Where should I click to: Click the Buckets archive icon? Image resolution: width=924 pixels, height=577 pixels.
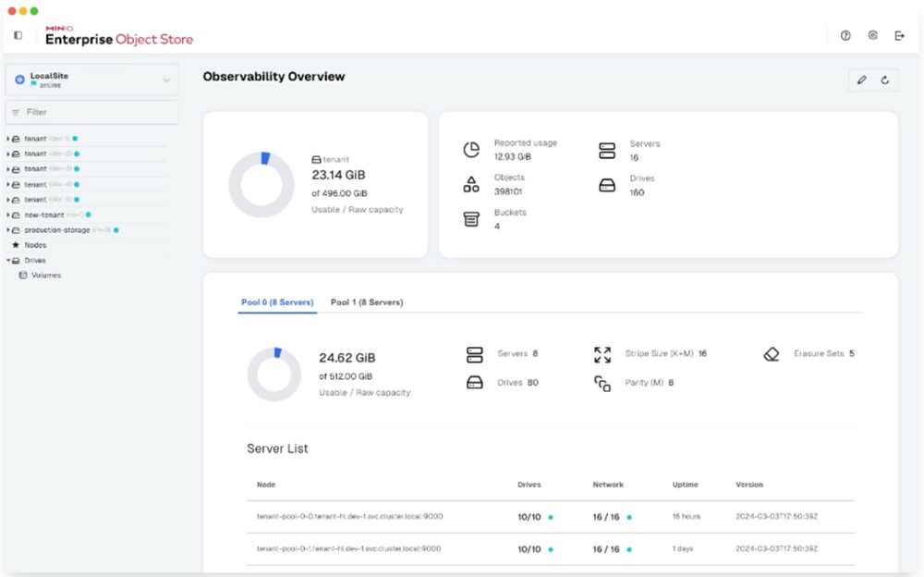471,219
